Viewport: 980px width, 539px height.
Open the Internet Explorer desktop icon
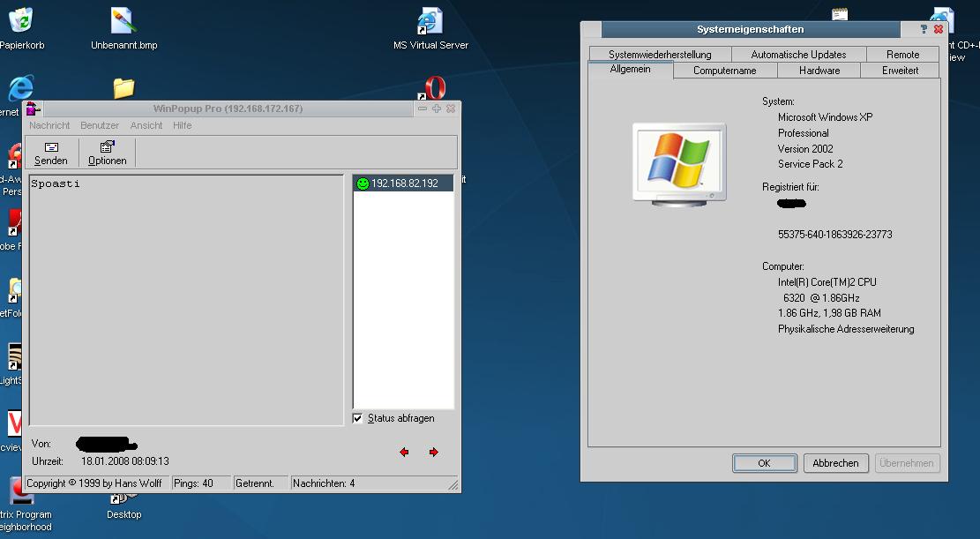coord(20,88)
